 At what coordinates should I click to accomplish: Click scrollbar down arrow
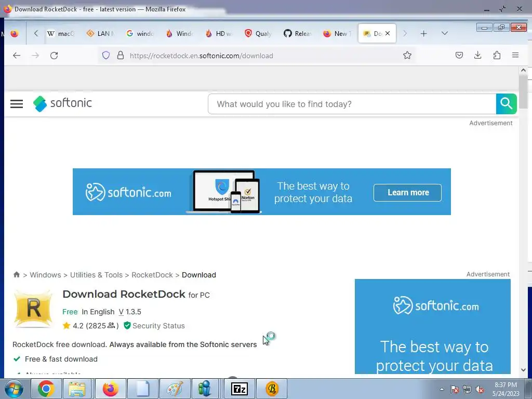pyautogui.click(x=523, y=369)
